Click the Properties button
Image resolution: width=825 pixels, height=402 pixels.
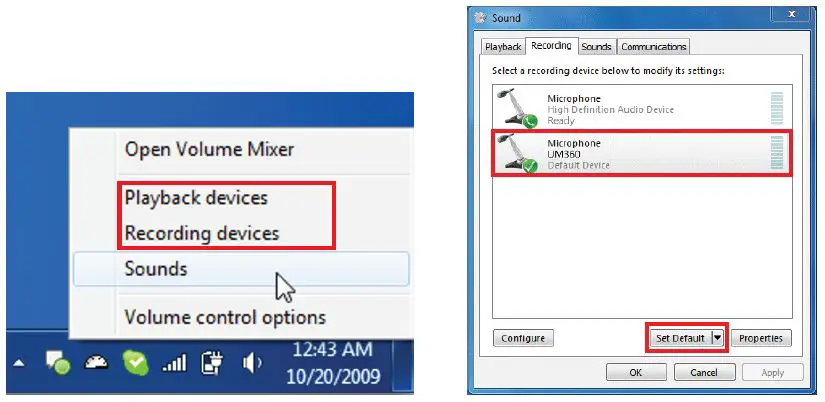(x=761, y=338)
